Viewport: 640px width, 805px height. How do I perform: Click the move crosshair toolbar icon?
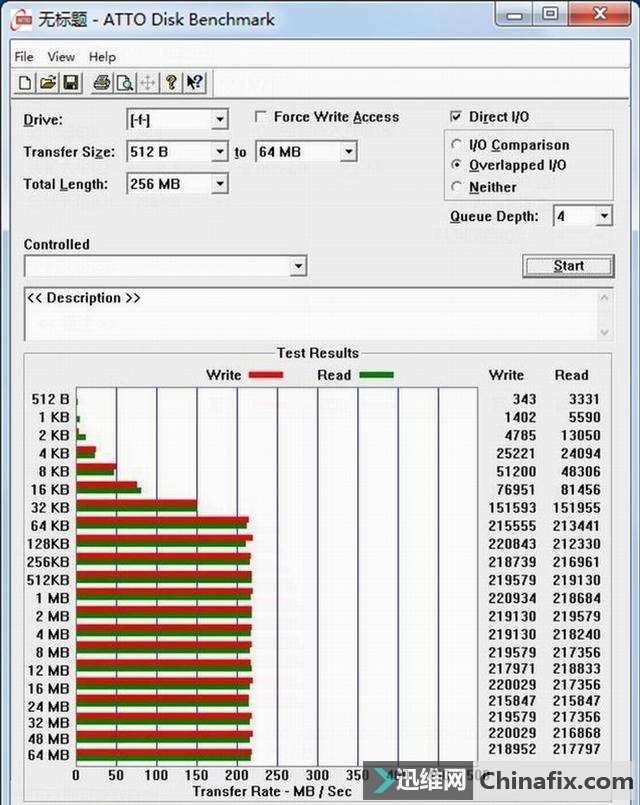click(148, 83)
